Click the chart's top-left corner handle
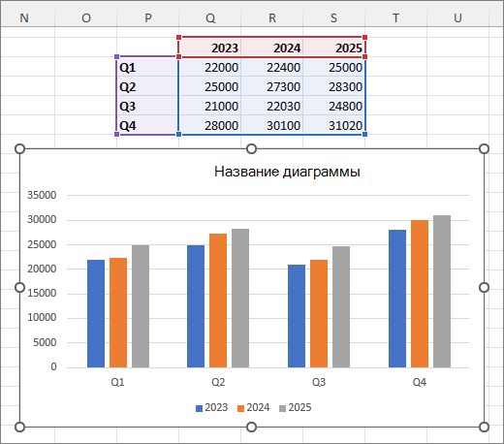 [19, 148]
